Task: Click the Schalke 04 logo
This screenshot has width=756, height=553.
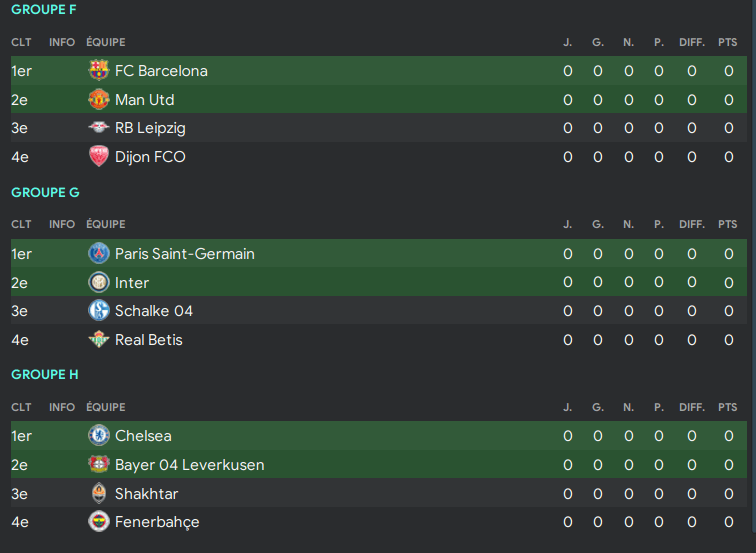Action: (99, 311)
